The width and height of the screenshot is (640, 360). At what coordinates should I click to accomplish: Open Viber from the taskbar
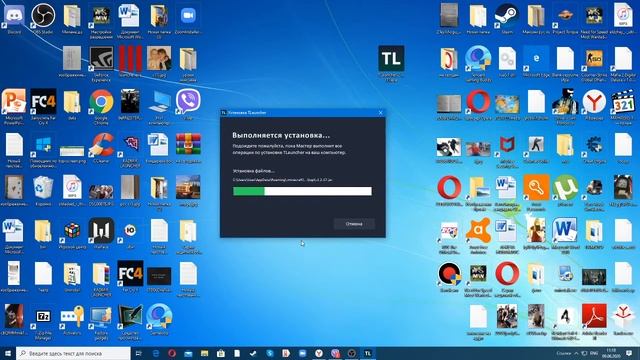click(336, 353)
